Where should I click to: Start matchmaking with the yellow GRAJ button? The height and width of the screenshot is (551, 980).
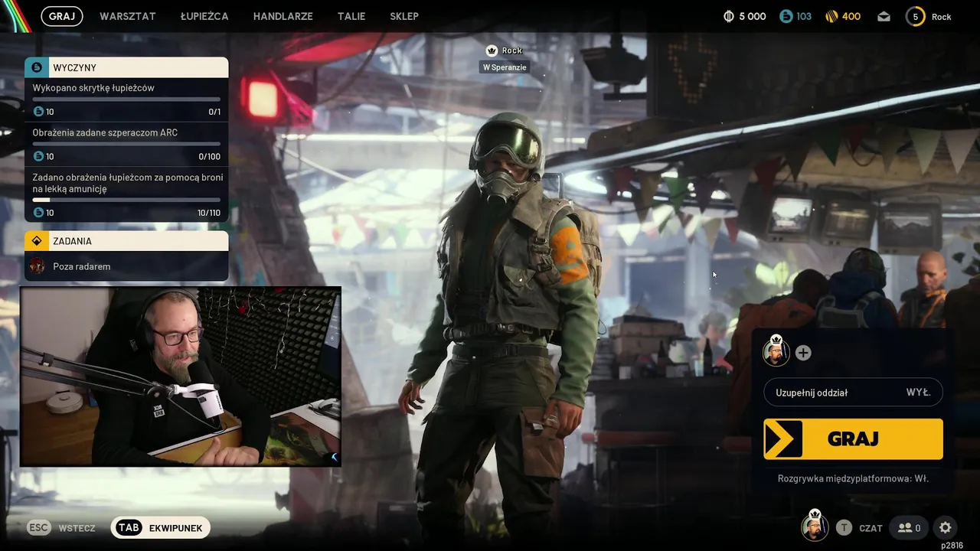tap(853, 439)
